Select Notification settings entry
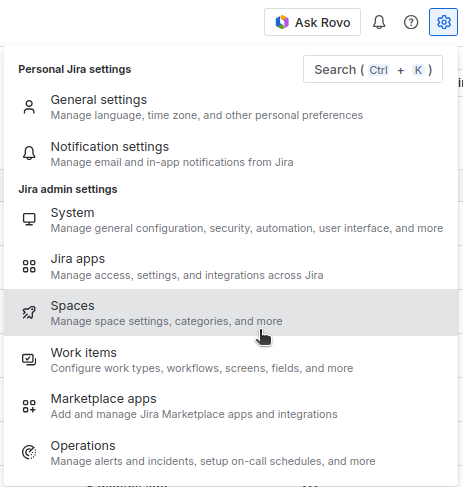The height and width of the screenshot is (487, 463). pyautogui.click(x=231, y=154)
